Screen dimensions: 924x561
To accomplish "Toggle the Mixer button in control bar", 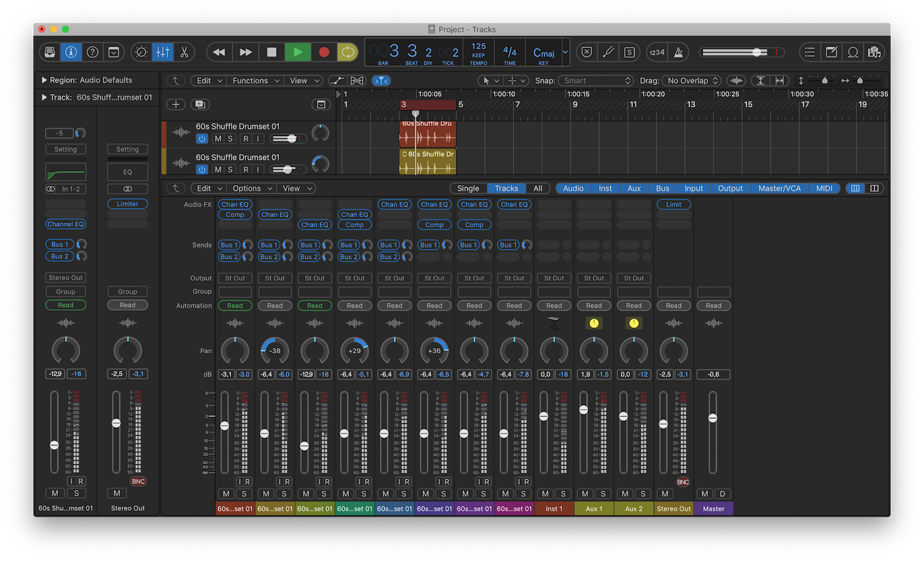I will [x=162, y=51].
